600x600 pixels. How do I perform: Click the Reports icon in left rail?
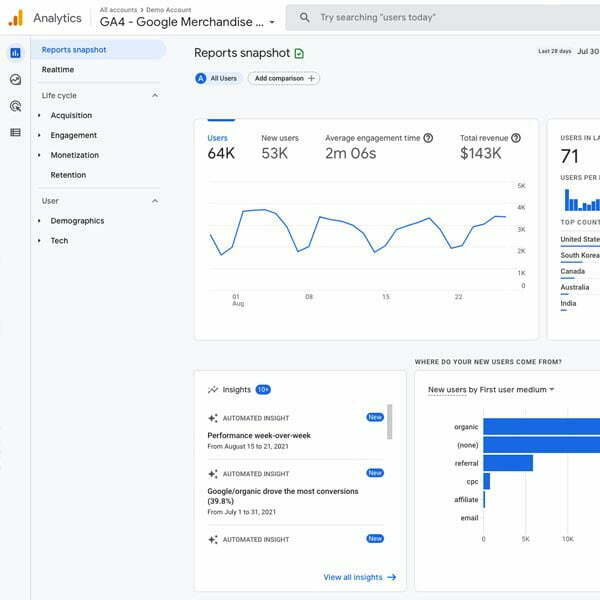pyautogui.click(x=15, y=53)
